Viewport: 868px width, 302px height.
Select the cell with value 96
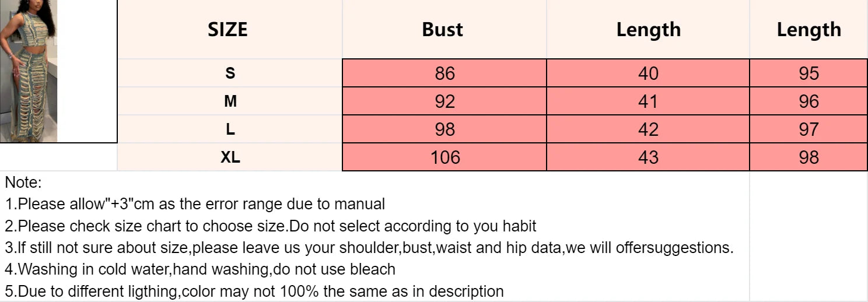(x=808, y=101)
